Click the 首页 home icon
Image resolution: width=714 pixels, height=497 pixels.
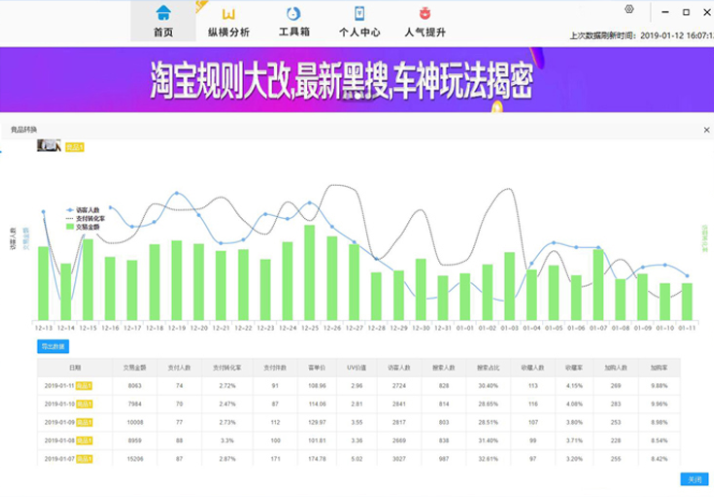coord(163,13)
